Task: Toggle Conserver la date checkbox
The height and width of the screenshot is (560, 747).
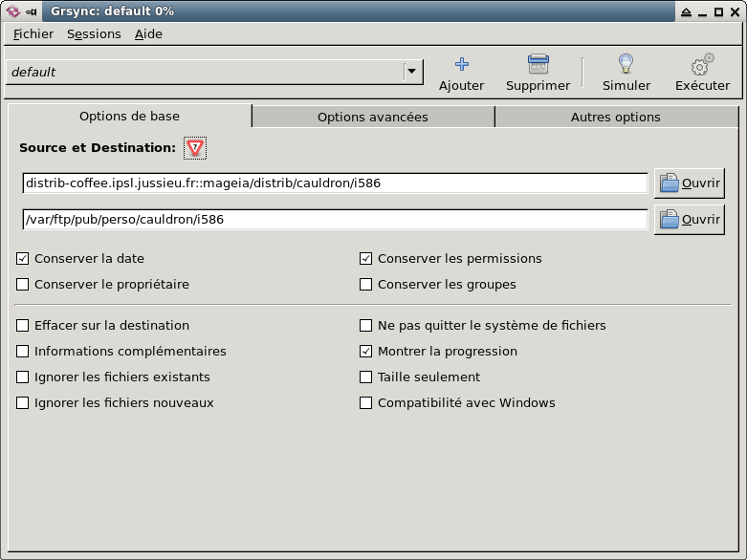Action: click(x=22, y=258)
